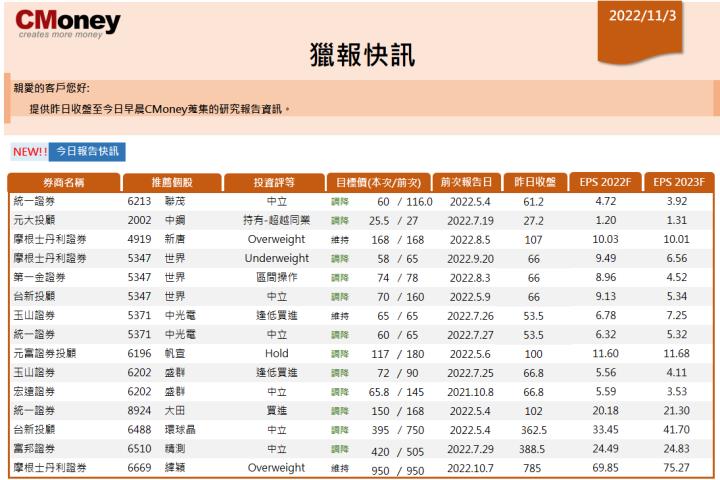Click the 投資評等 column header
720x480 pixels.
(274, 182)
